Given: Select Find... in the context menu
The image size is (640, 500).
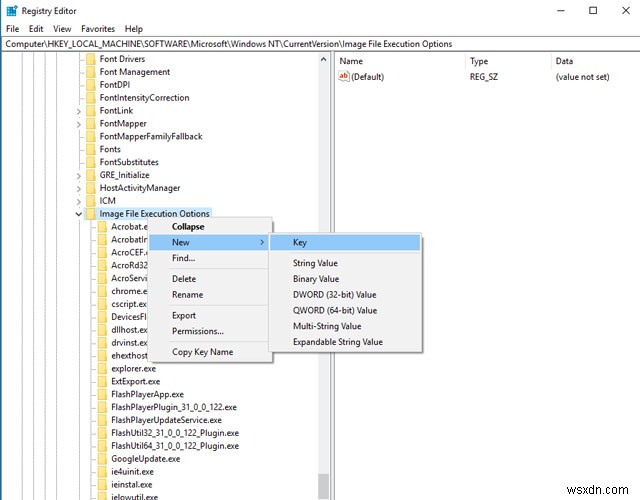Looking at the screenshot, I should tap(210, 258).
